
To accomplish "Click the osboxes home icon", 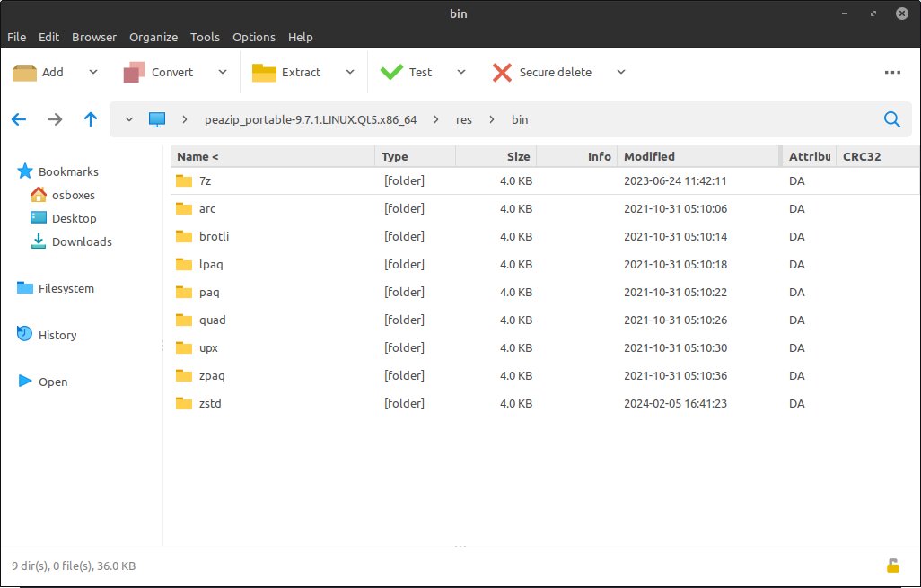I will 39,195.
